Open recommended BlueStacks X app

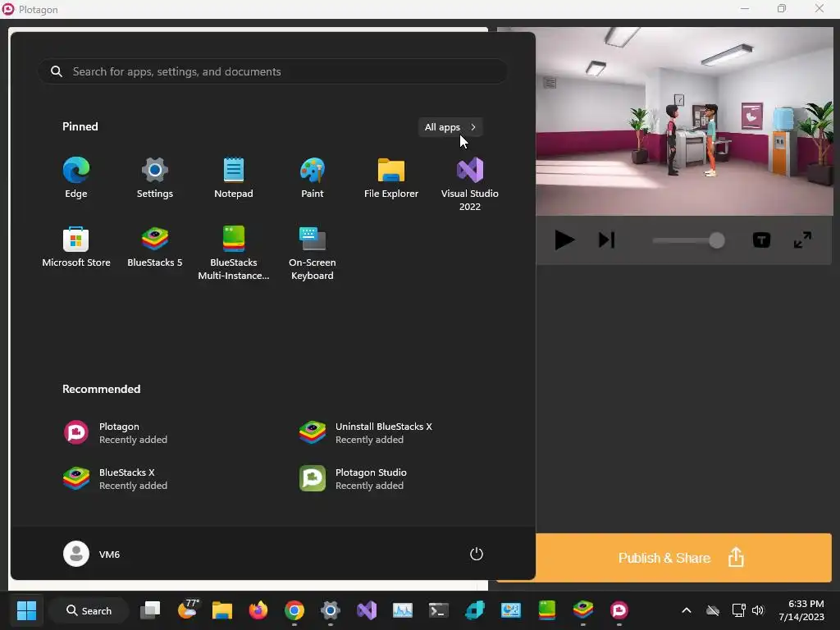pyautogui.click(x=116, y=479)
